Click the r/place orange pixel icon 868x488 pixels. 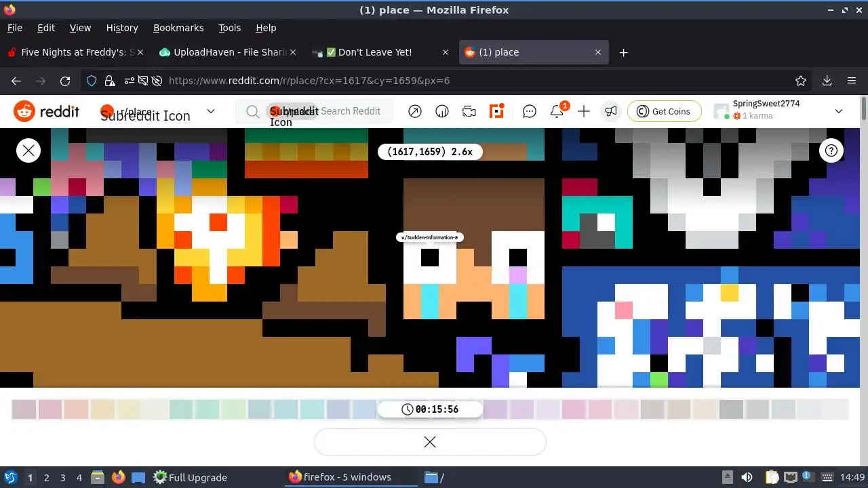point(497,111)
